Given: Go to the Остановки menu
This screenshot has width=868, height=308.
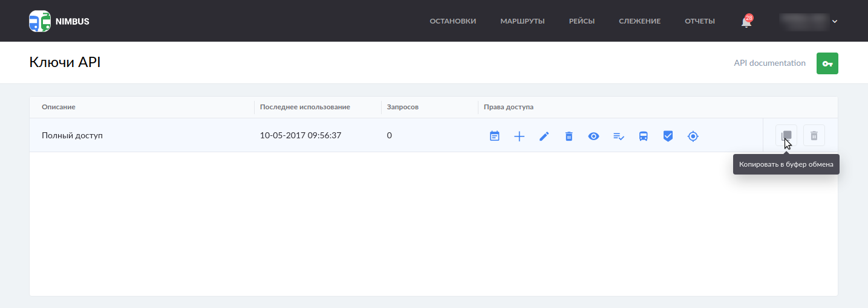Looking at the screenshot, I should click(453, 21).
